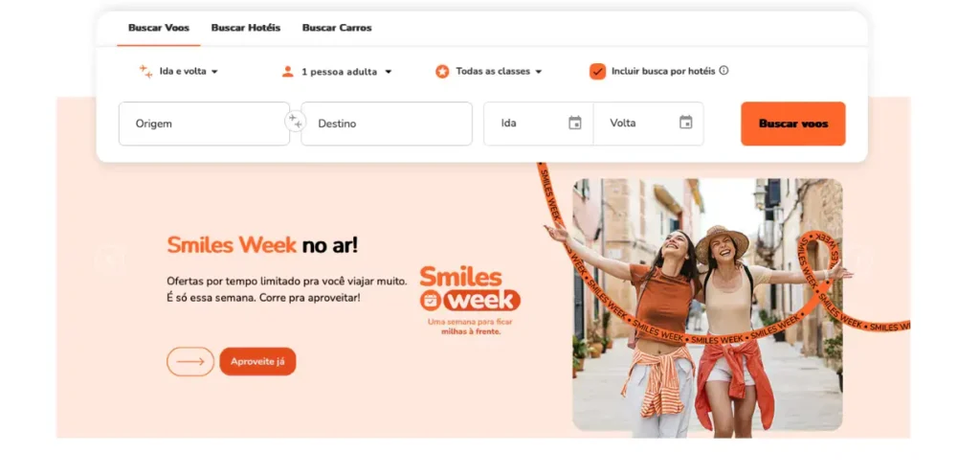Click the orange person passenger icon
The width and height of the screenshot is (980, 476).
[287, 71]
